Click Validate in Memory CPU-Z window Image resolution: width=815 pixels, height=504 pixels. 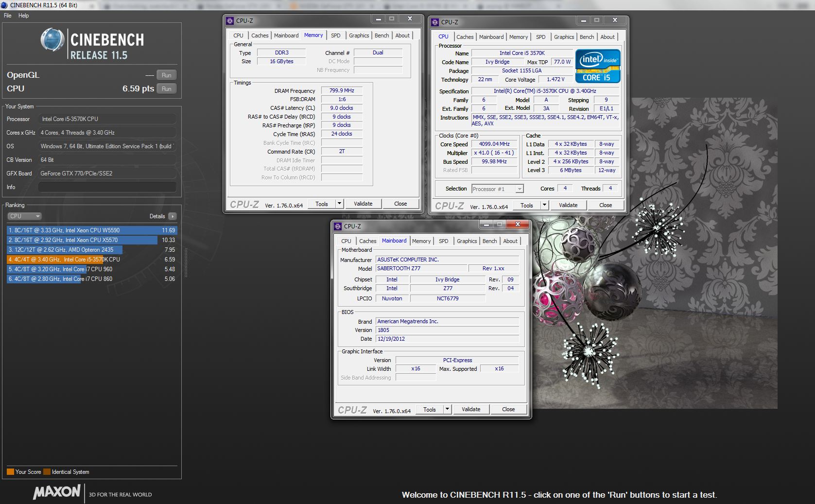(363, 204)
